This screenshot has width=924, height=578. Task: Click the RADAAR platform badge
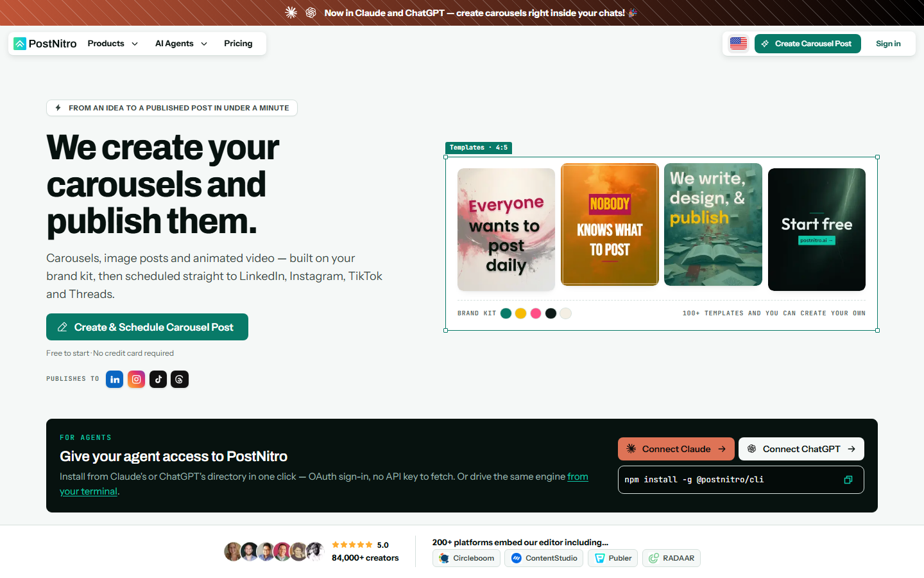671,558
